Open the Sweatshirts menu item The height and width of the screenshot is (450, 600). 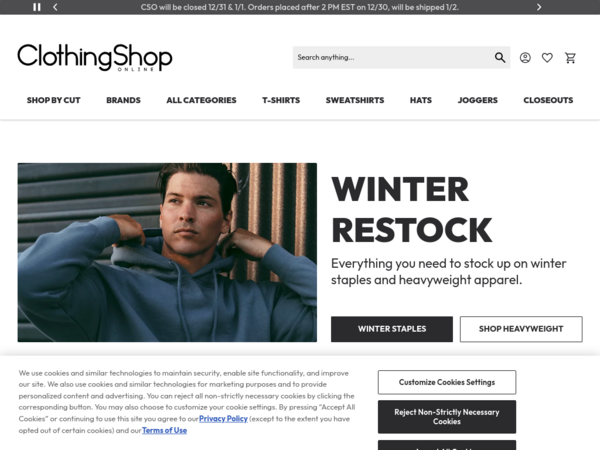tap(355, 100)
